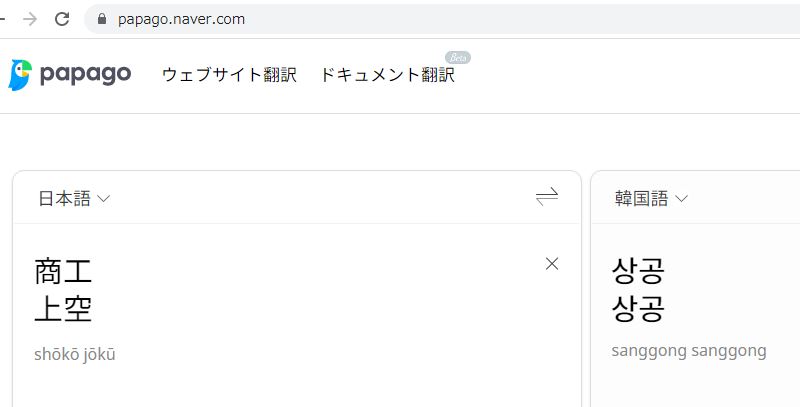Click the second 상공 translation line
The width and height of the screenshot is (800, 407).
point(638,309)
